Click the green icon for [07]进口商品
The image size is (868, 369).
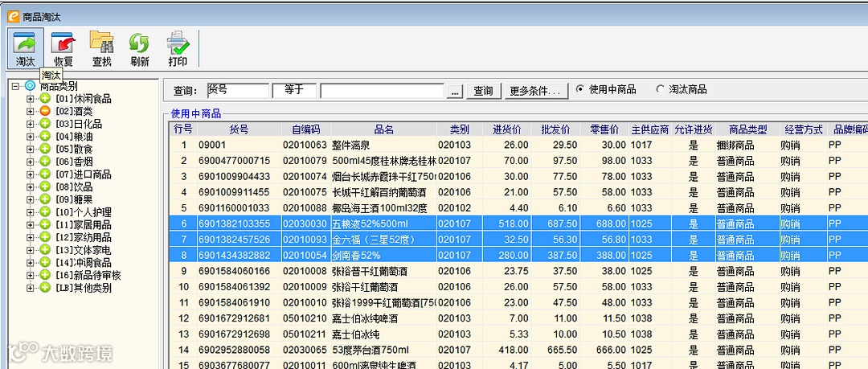point(45,174)
